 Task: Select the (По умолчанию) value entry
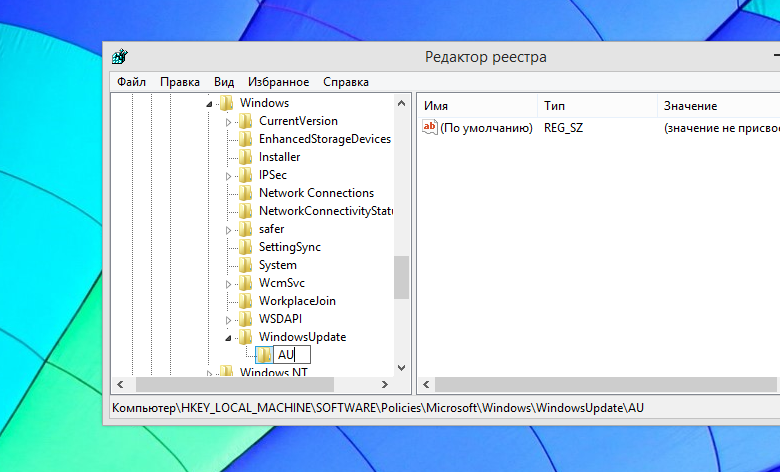point(486,128)
